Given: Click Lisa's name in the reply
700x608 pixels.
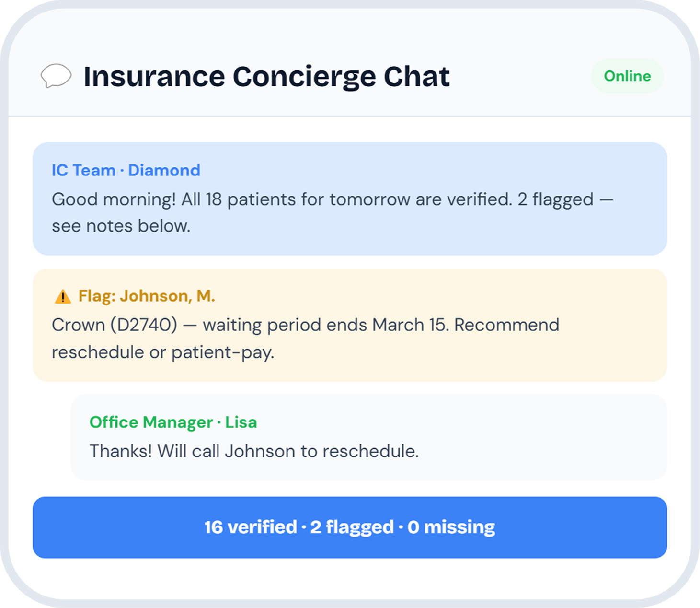Looking at the screenshot, I should coord(241,422).
